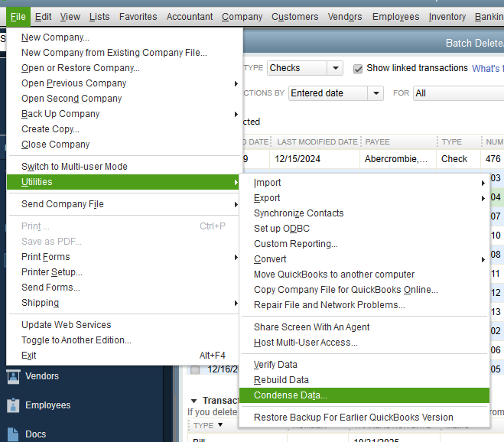Screen dimensions: 504x442
Task: Expand the Import submenu in Utilities
Action: click(483, 183)
